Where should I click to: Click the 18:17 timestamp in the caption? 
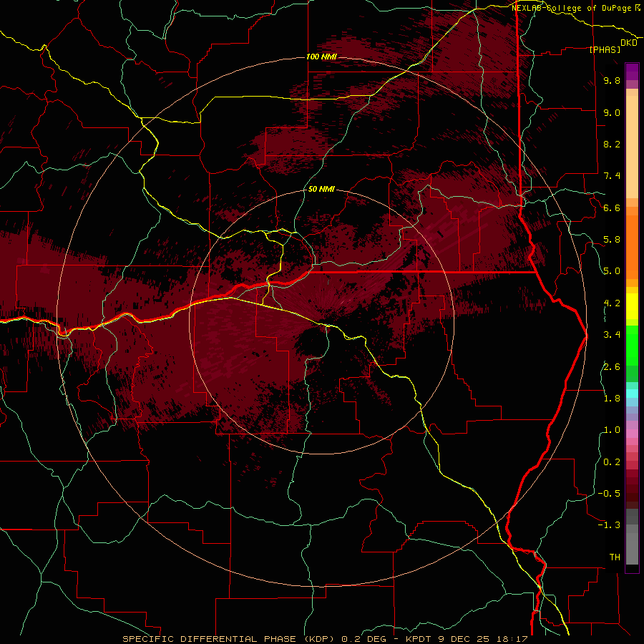pyautogui.click(x=512, y=639)
